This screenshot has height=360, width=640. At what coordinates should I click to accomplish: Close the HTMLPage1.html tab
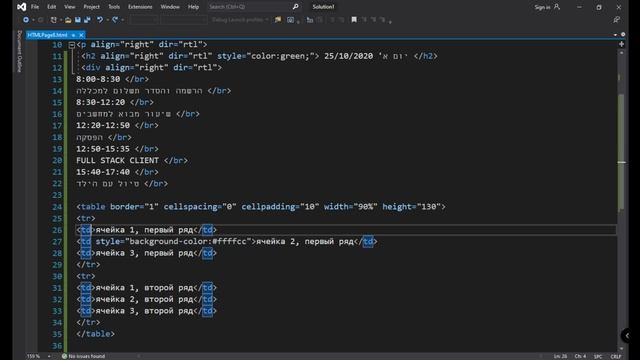81,35
